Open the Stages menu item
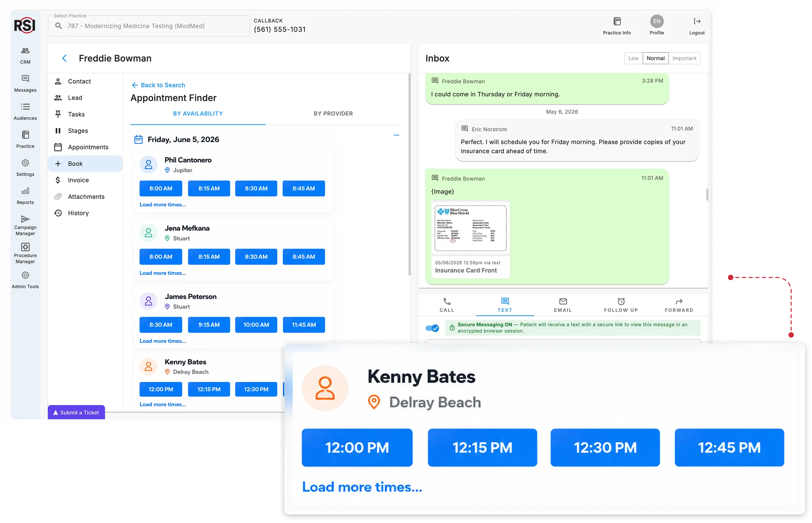The width and height of the screenshot is (812, 523). (85, 131)
